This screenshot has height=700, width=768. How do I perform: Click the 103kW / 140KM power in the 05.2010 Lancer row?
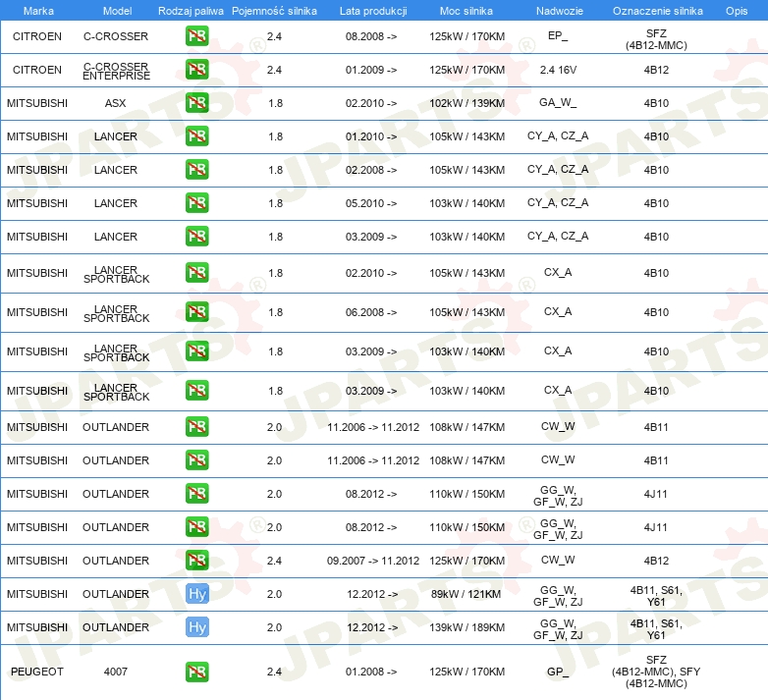(467, 203)
